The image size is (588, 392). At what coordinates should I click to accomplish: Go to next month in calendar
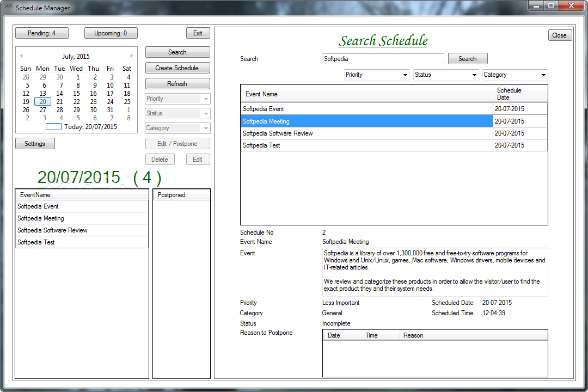pyautogui.click(x=131, y=56)
